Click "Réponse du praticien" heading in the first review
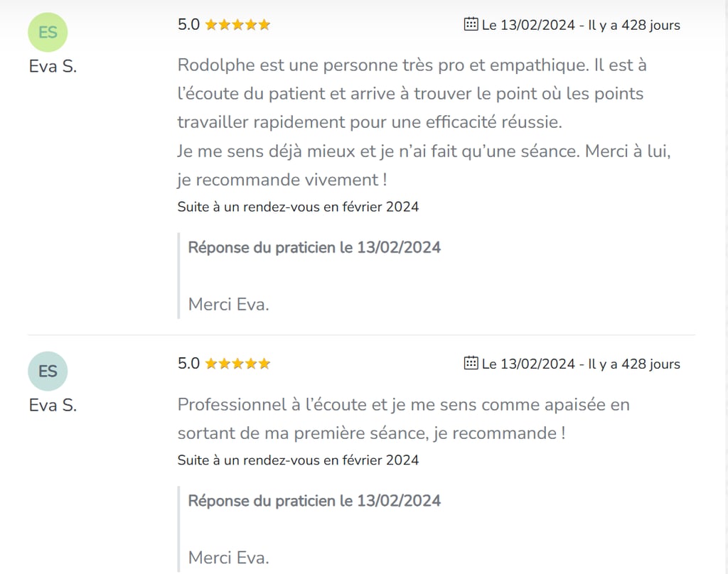This screenshot has width=728, height=574. pyautogui.click(x=314, y=248)
